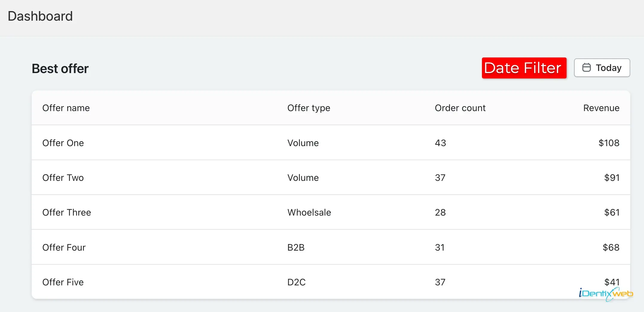Viewport: 644px width, 312px height.
Task: Click the Best offer section heading
Action: [x=59, y=68]
